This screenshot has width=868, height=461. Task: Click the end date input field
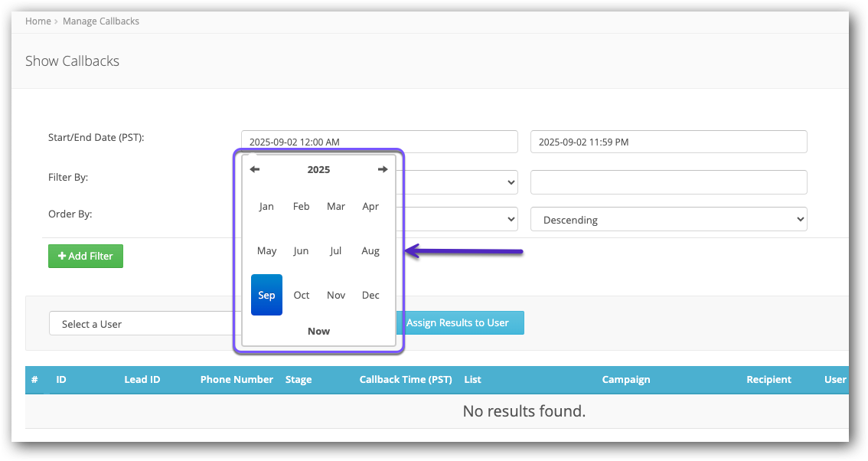[668, 142]
